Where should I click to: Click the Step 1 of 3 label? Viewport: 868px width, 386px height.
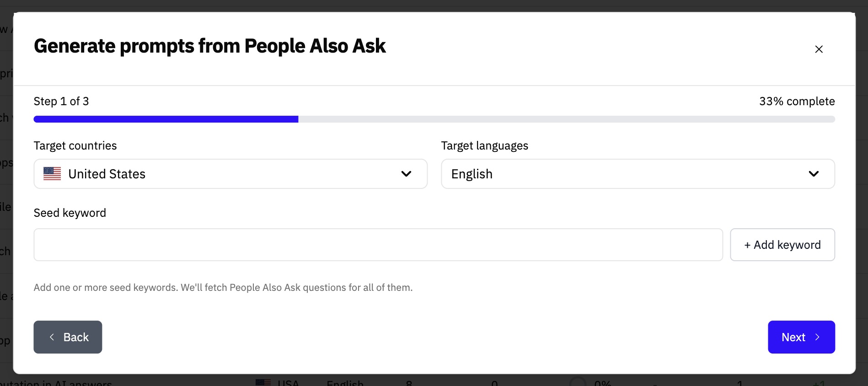61,101
